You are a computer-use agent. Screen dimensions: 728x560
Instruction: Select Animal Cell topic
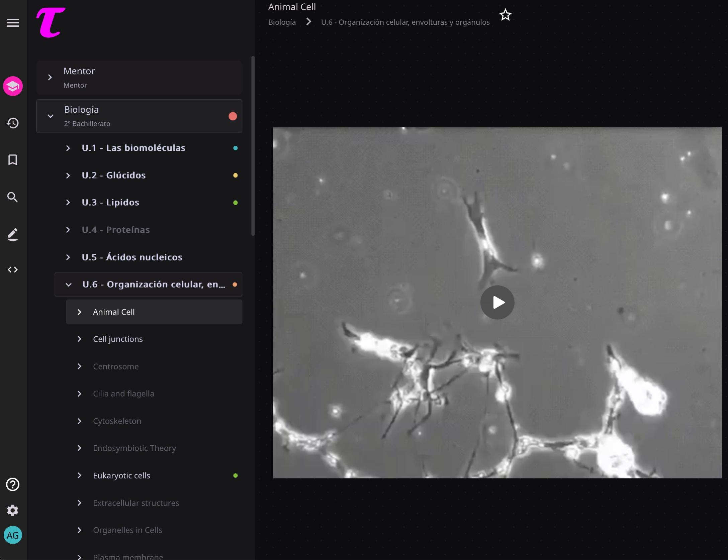(114, 312)
